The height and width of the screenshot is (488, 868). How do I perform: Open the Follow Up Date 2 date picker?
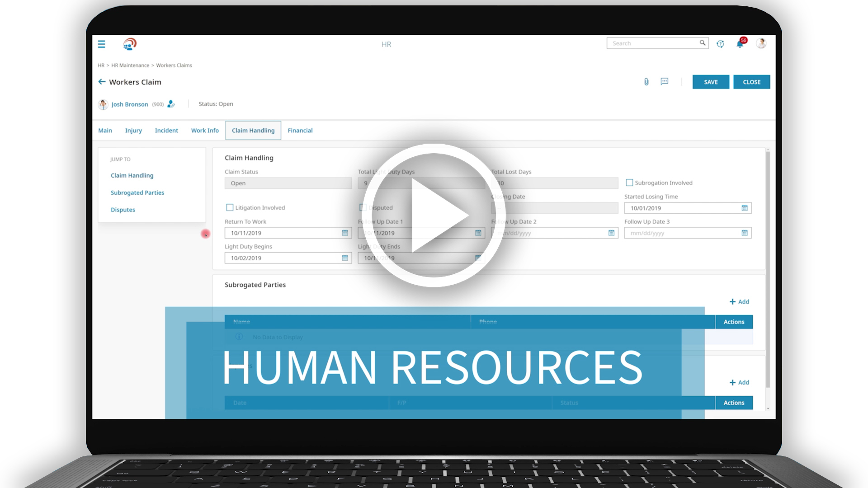(613, 233)
